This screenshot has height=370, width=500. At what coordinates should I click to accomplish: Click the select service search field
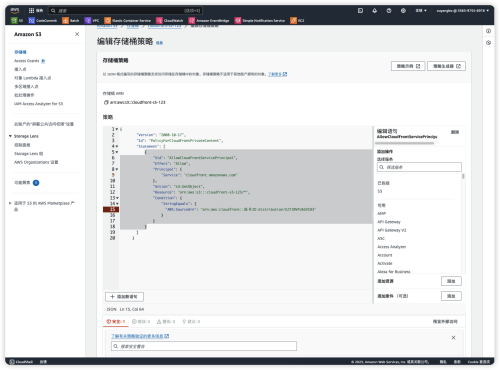419,167
